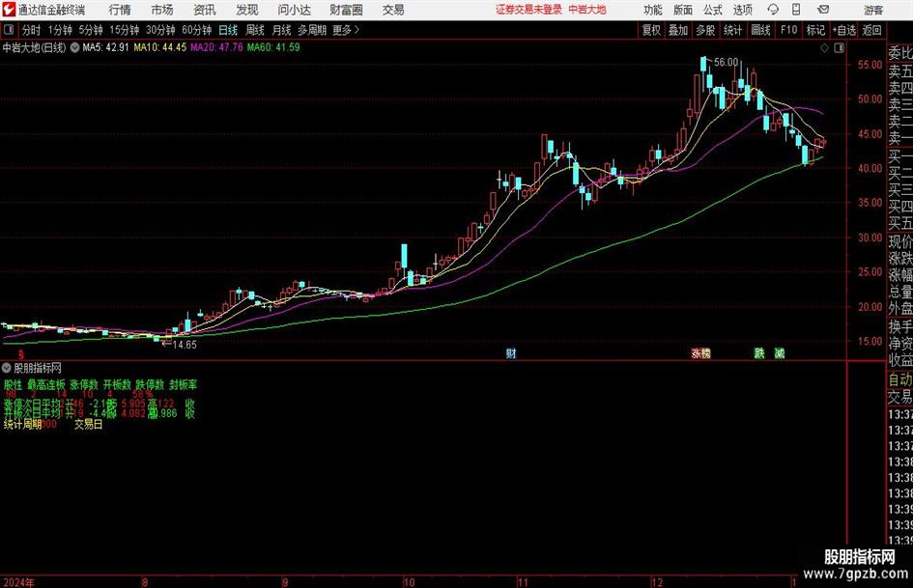The image size is (913, 588).
Task: Switch to 15分钟 period
Action: coord(124,30)
